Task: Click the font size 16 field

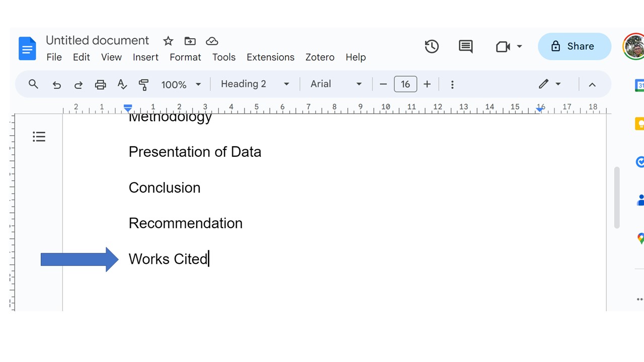Action: tap(406, 84)
